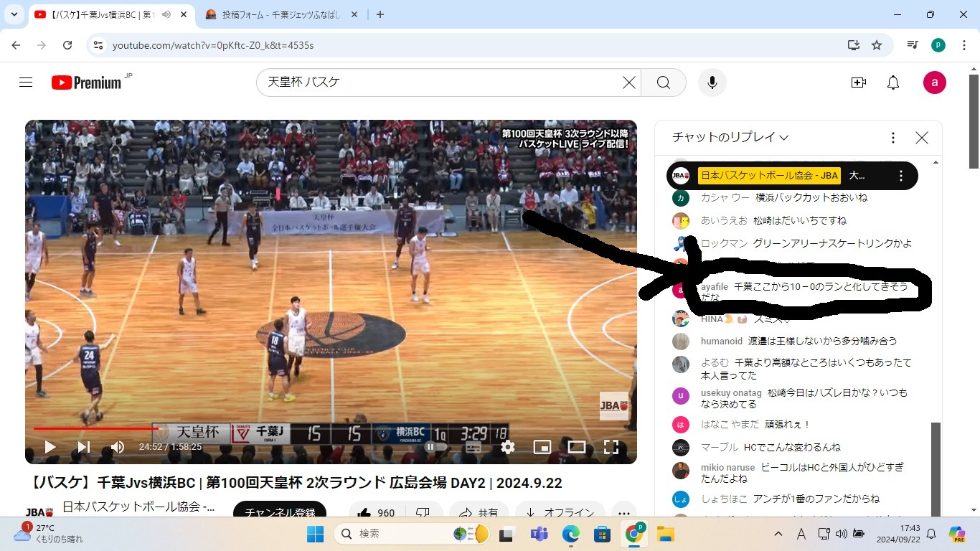Go to the YouTube Premium home logo
The width and height of the screenshot is (980, 551).
click(86, 83)
